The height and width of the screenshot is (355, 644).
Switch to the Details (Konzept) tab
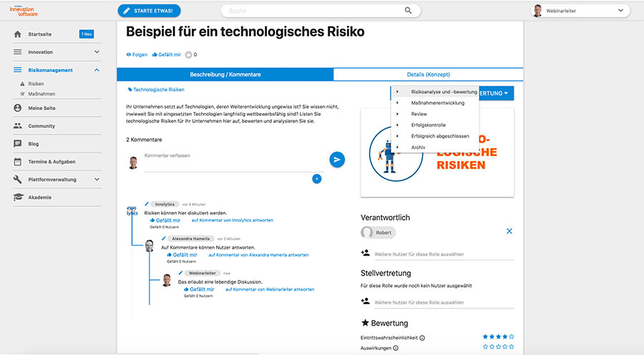pos(429,74)
